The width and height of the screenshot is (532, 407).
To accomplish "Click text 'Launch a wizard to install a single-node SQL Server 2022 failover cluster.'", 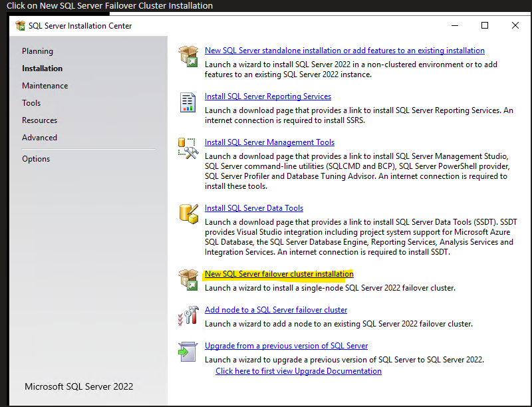I will pyautogui.click(x=330, y=288).
